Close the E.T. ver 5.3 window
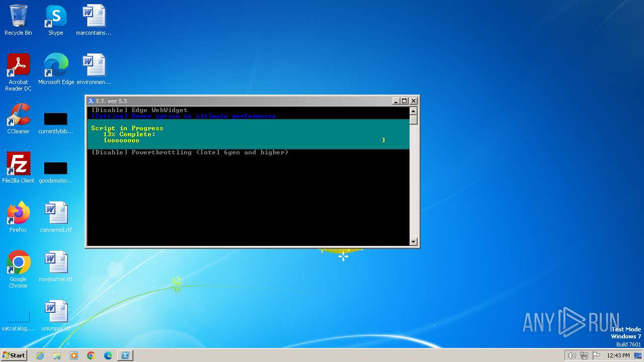The image size is (644, 362). [x=413, y=101]
